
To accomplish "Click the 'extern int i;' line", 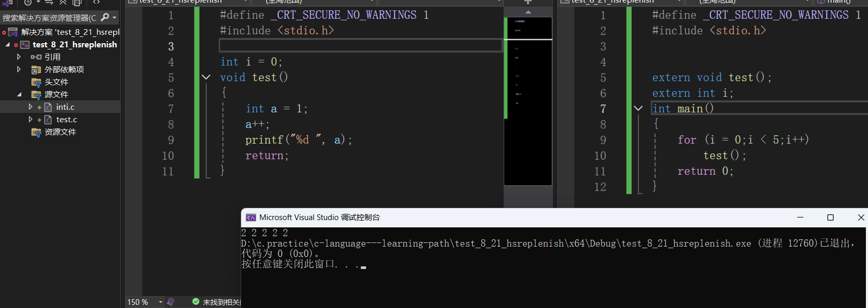I will [x=693, y=93].
